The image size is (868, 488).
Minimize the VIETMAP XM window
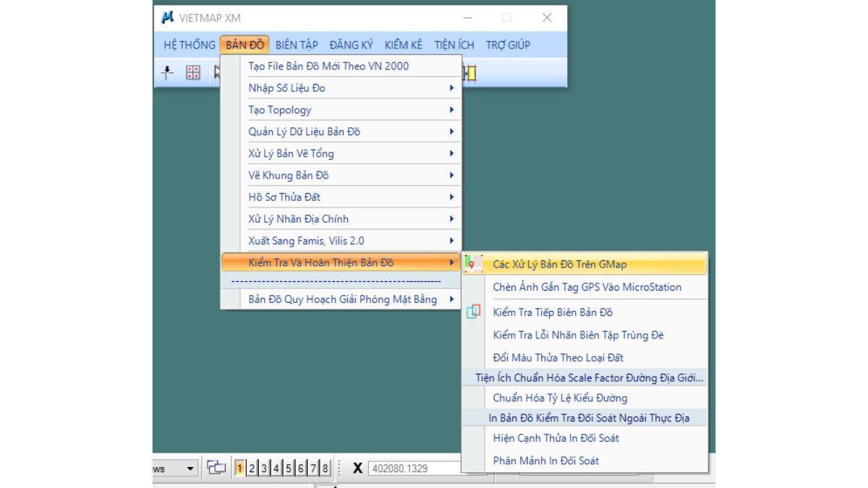pyautogui.click(x=469, y=17)
